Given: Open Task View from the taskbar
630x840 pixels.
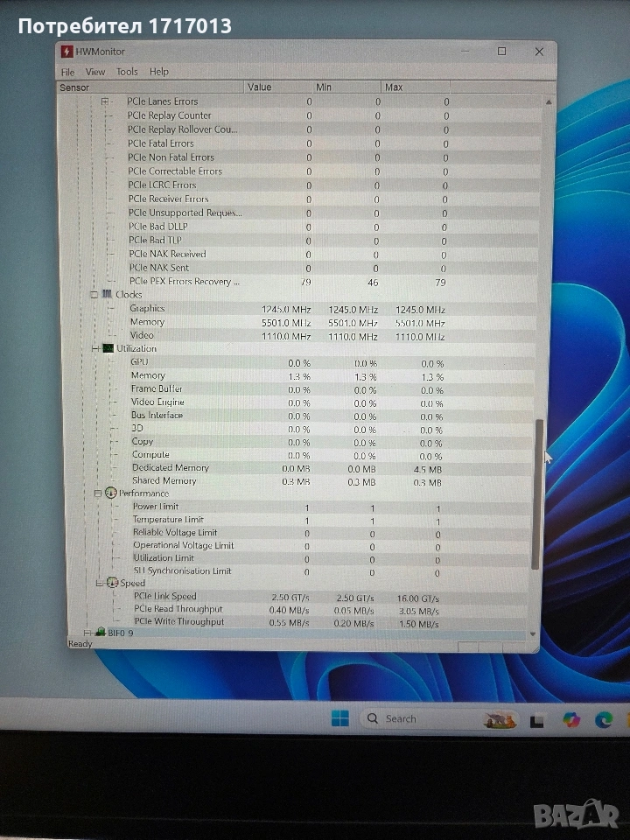Looking at the screenshot, I should pyautogui.click(x=538, y=720).
